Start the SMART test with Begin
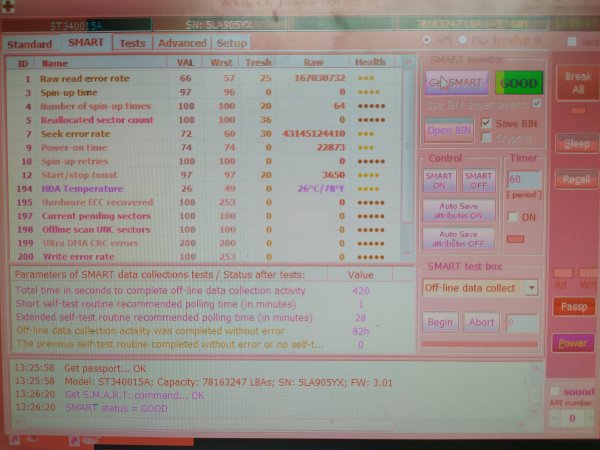This screenshot has width=600, height=450. (440, 322)
